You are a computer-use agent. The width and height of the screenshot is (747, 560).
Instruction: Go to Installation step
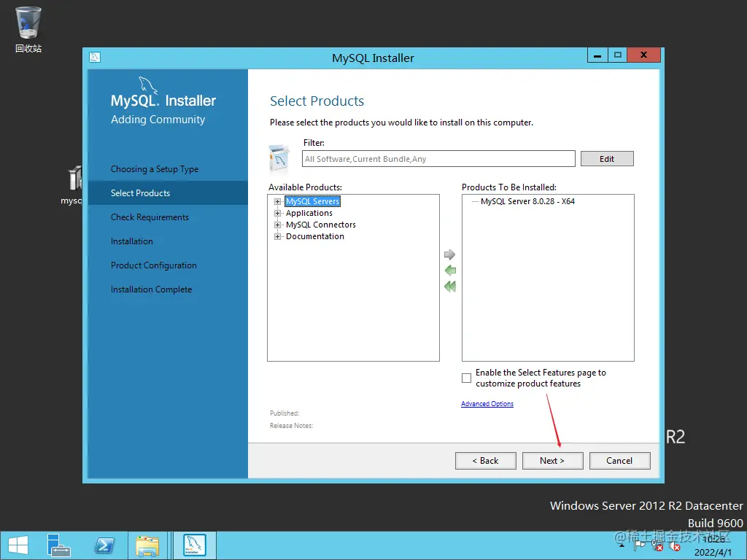coord(131,241)
